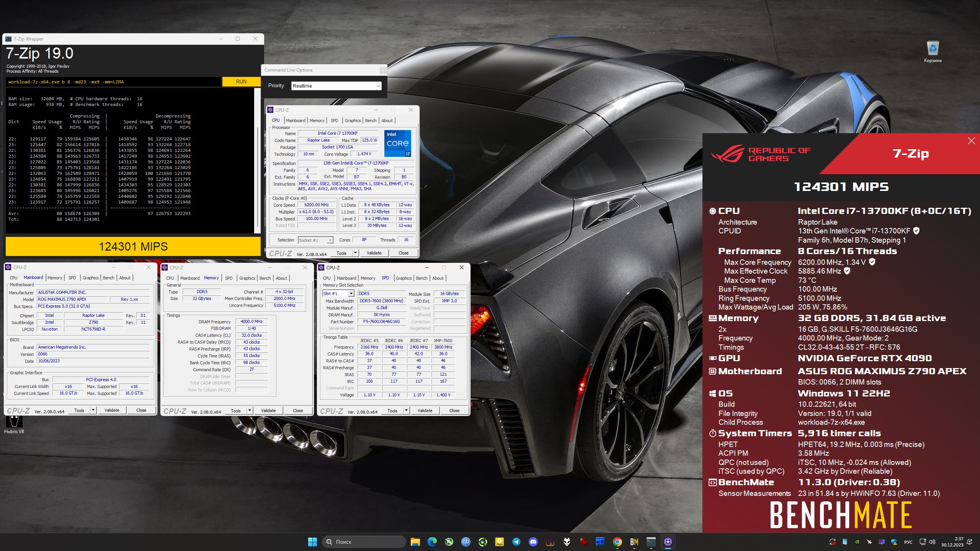Screen dimensions: 980x551
Task: Open the Priority Realtime dropdown
Action: pyautogui.click(x=336, y=86)
